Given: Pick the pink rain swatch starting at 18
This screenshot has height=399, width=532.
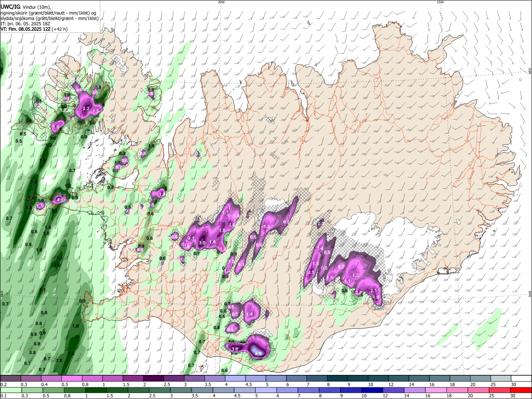Looking at the screenshot, I should click(x=456, y=390).
